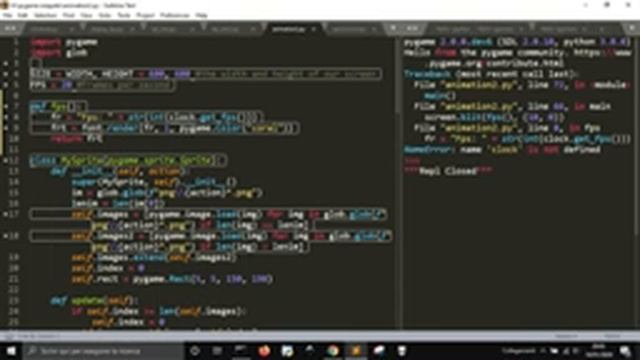The width and height of the screenshot is (640, 360).
Task: Click the Windows taskbar search box
Action: [x=103, y=351]
